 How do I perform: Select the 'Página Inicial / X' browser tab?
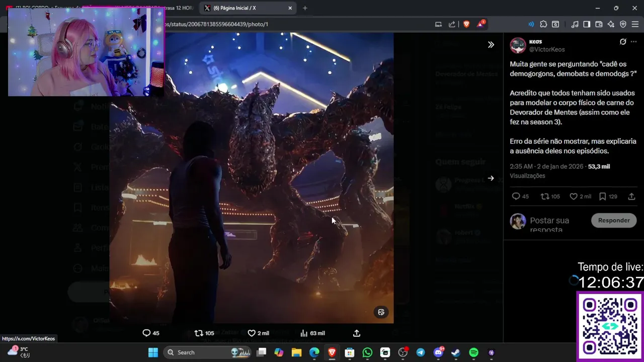[x=248, y=8]
